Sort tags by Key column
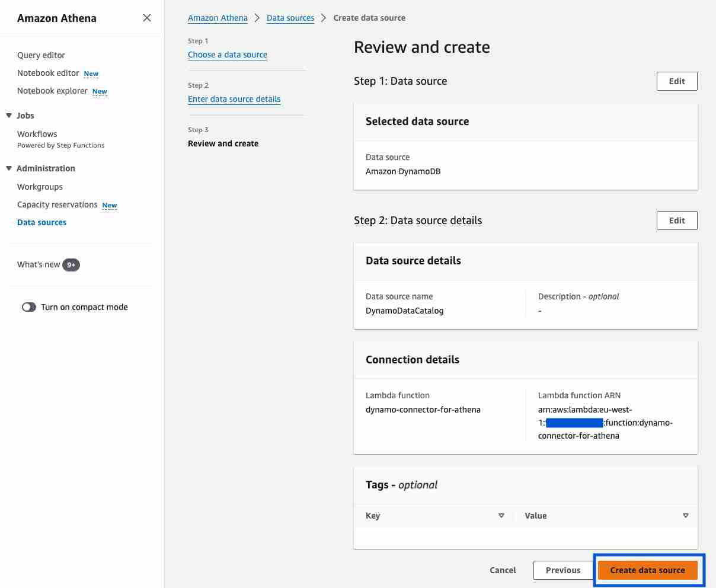This screenshot has width=716, height=588. (501, 516)
